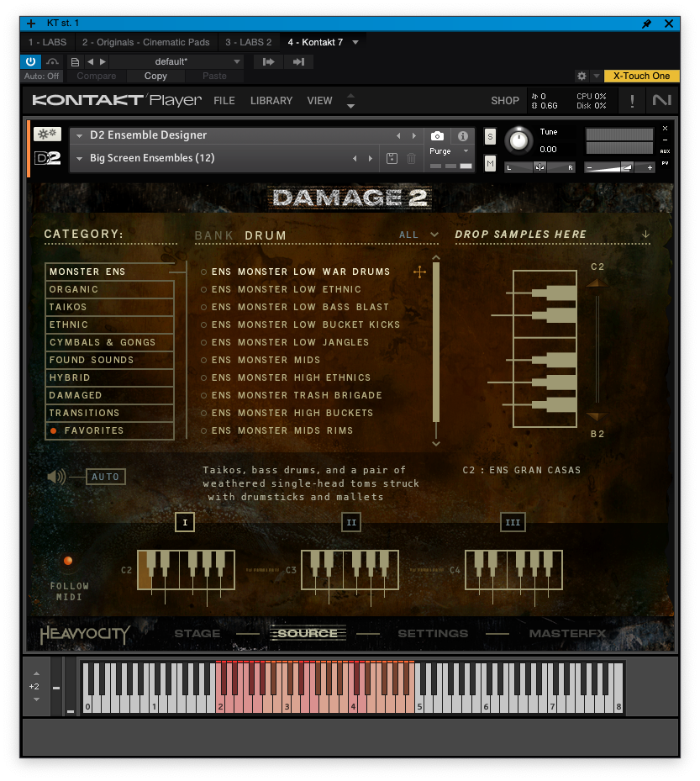
Task: Open the default* preset dropdown
Action: (237, 61)
